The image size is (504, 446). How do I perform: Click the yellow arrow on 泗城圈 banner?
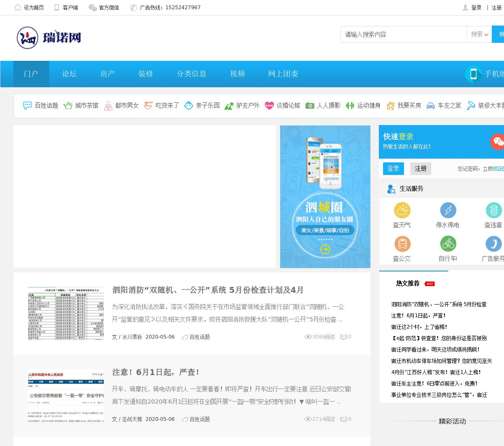click(325, 249)
